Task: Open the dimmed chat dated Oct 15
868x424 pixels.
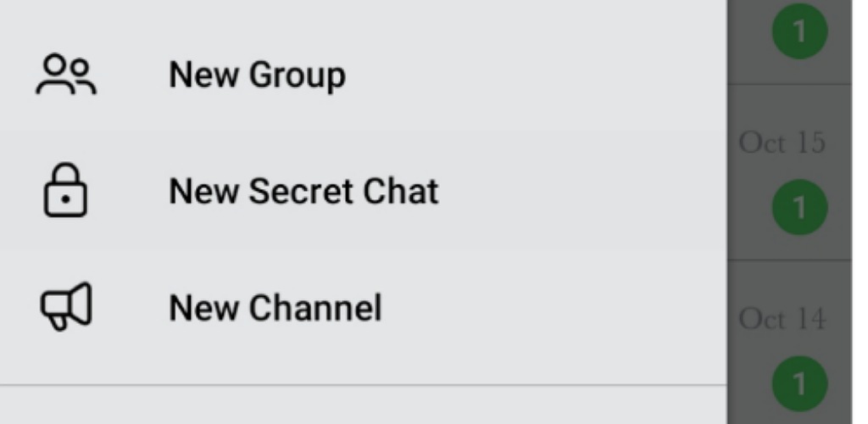Action: click(789, 171)
